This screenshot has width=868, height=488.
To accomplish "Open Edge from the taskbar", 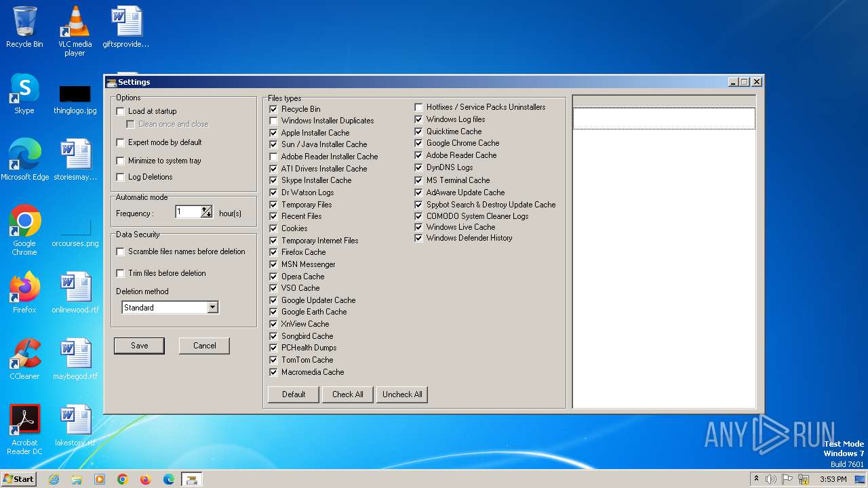I will click(x=169, y=479).
